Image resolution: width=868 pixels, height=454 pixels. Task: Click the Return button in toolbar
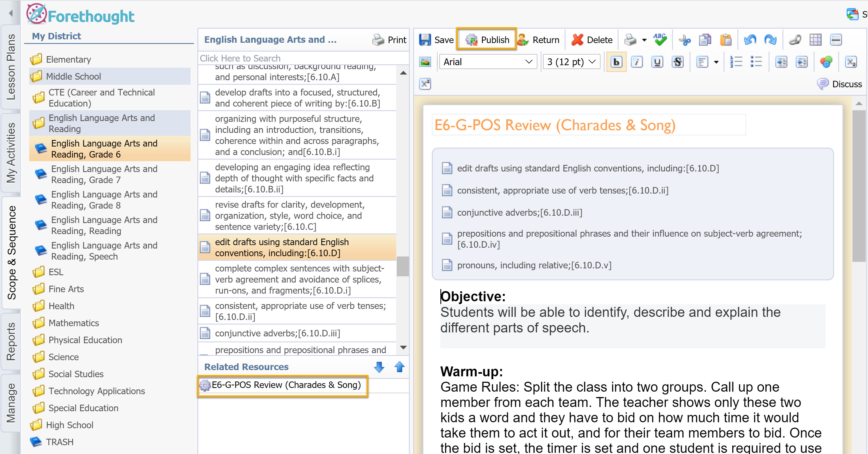tap(538, 40)
